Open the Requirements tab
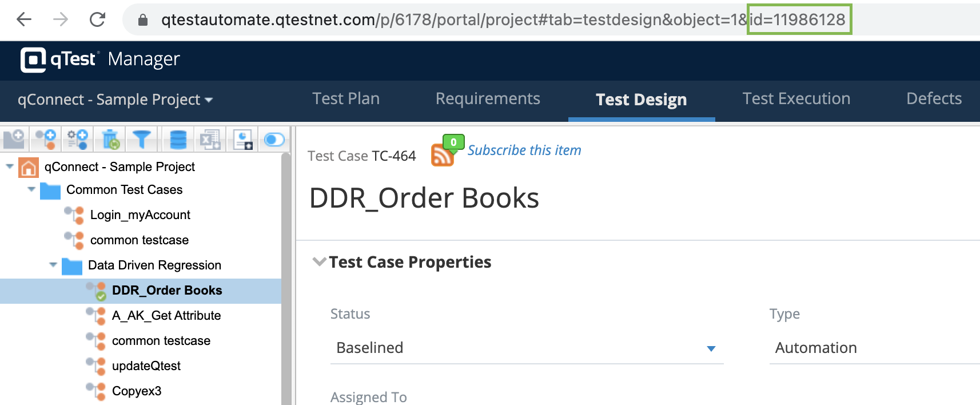This screenshot has width=980, height=405. pos(487,98)
